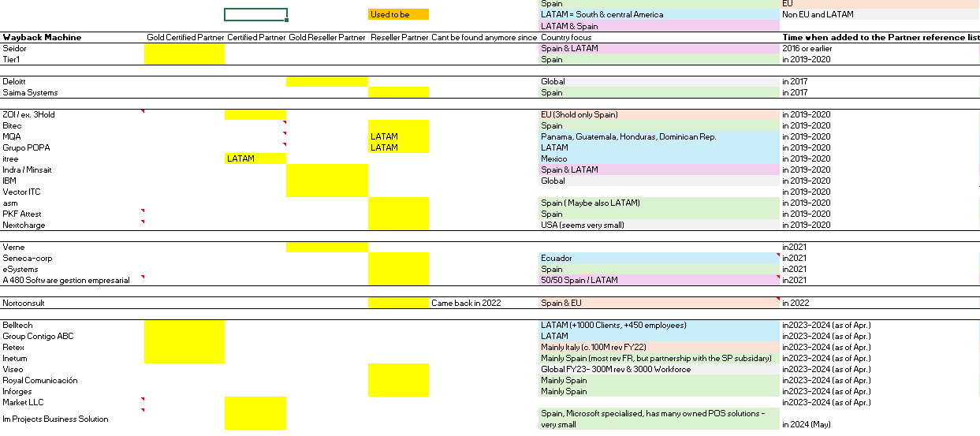The height and width of the screenshot is (436, 980).
Task: Click the 'Group Contigo ABC' cell
Action: [73, 336]
